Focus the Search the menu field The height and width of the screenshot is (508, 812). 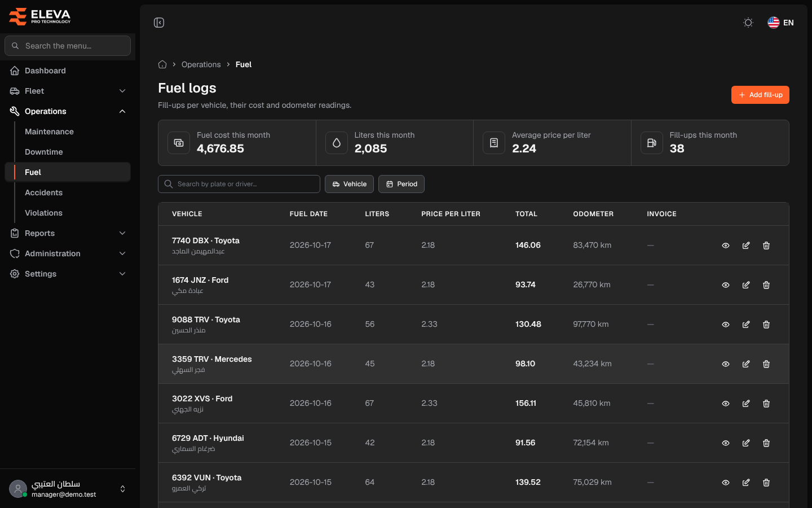(68, 46)
